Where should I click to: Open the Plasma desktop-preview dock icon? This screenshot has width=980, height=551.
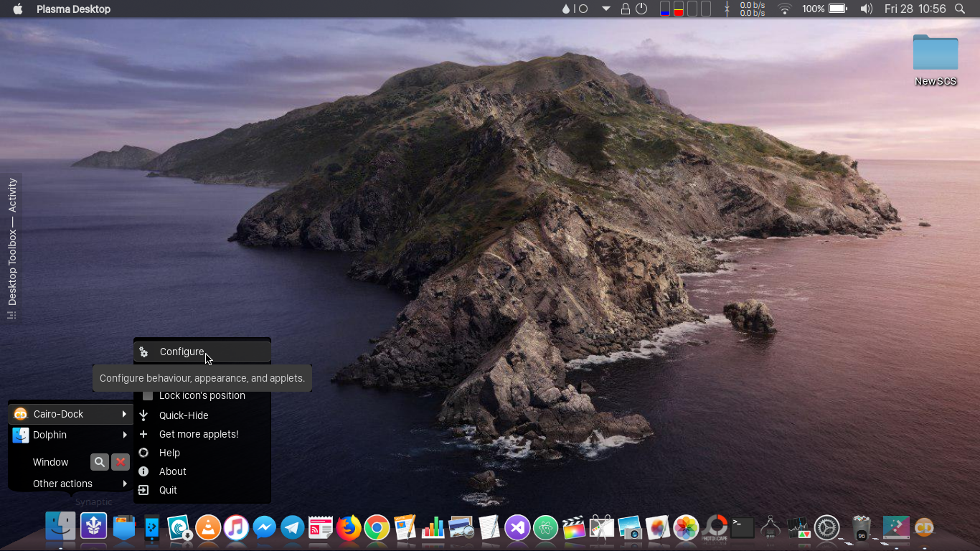[896, 528]
